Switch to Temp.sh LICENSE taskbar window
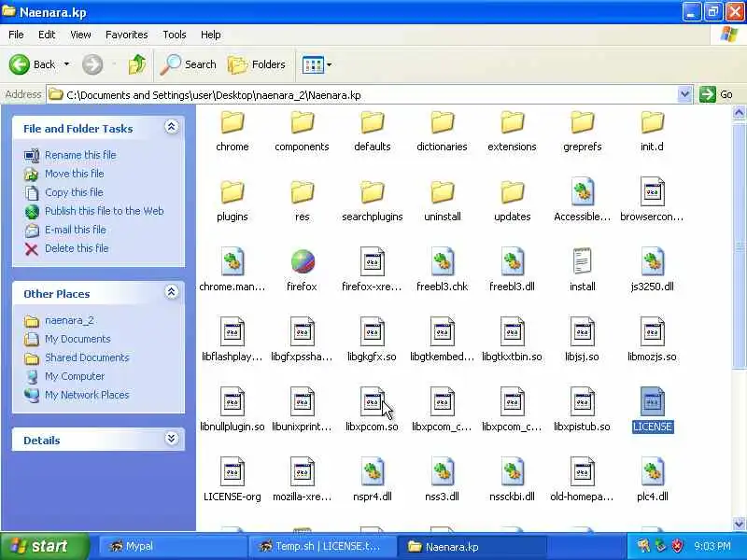The height and width of the screenshot is (560, 747). click(x=322, y=546)
